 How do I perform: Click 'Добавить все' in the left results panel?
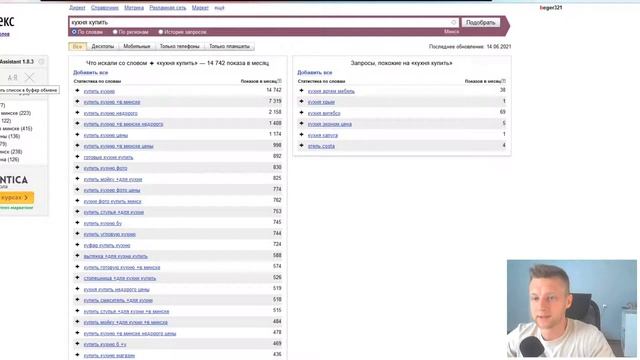(x=91, y=72)
